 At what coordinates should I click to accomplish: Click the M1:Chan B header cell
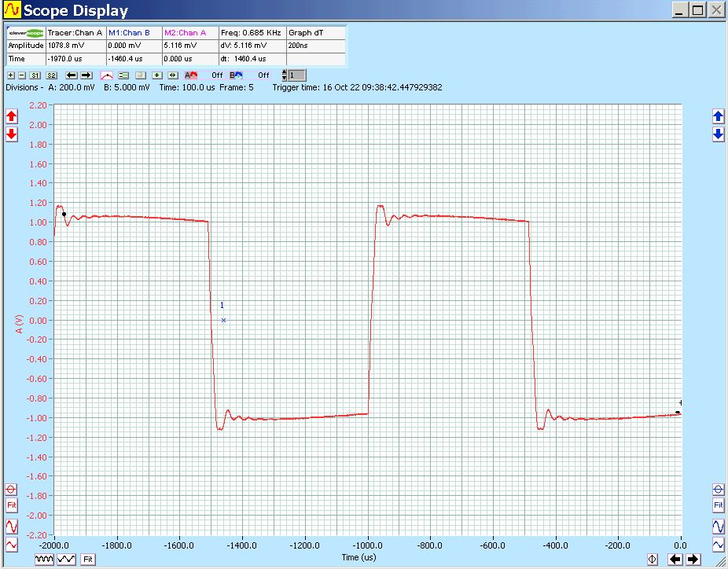tap(134, 33)
